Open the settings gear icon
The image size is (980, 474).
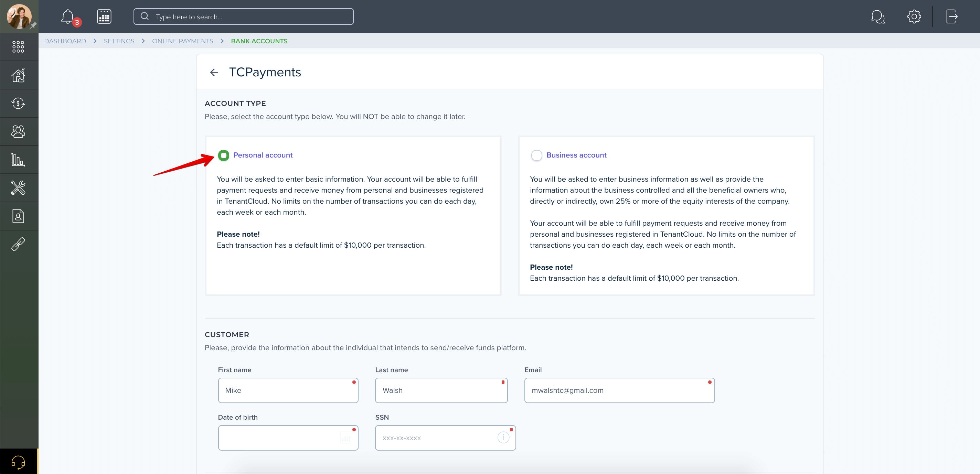[914, 17]
